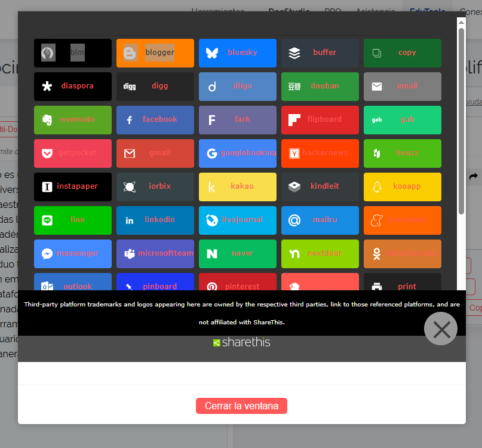The image size is (482, 448).
Task: Share by email button
Action: (403, 87)
